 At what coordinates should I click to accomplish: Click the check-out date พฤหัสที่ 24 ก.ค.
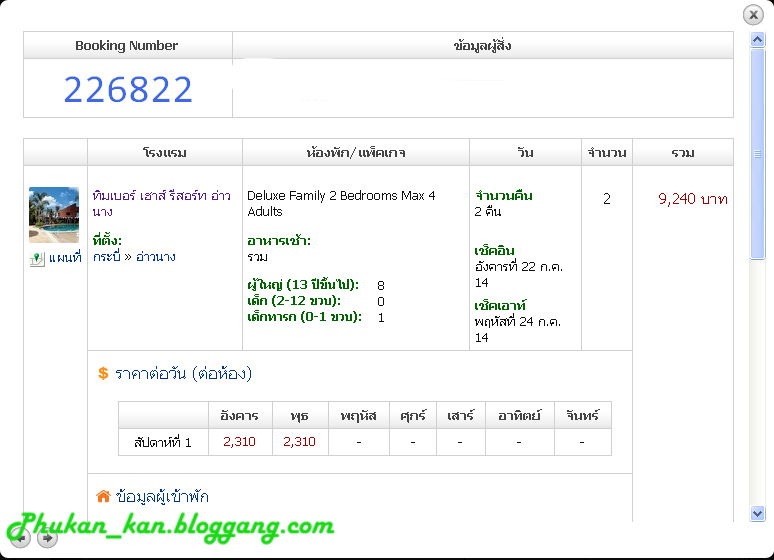(518, 329)
